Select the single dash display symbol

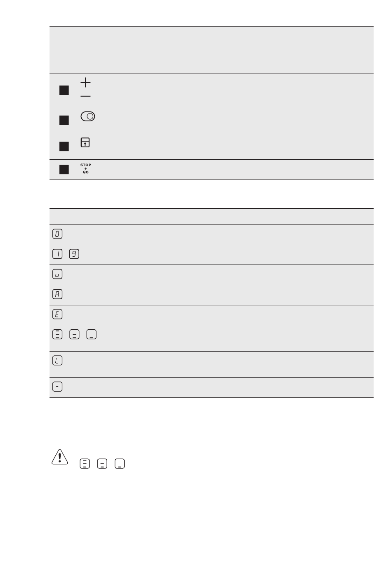click(x=58, y=387)
